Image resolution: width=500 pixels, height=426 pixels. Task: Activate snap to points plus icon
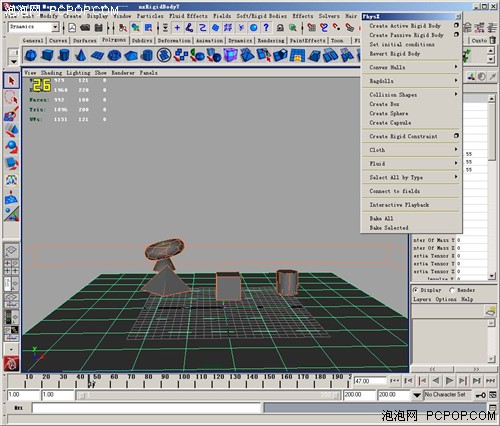tap(177, 28)
